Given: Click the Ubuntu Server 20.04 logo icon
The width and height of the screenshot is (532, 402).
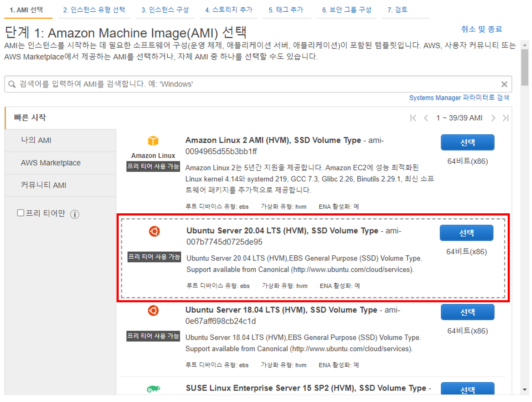Looking at the screenshot, I should [x=154, y=231].
